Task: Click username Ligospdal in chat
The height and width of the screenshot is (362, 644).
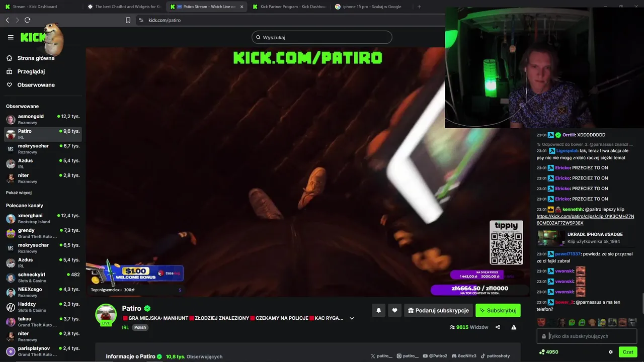Action: click(567, 150)
